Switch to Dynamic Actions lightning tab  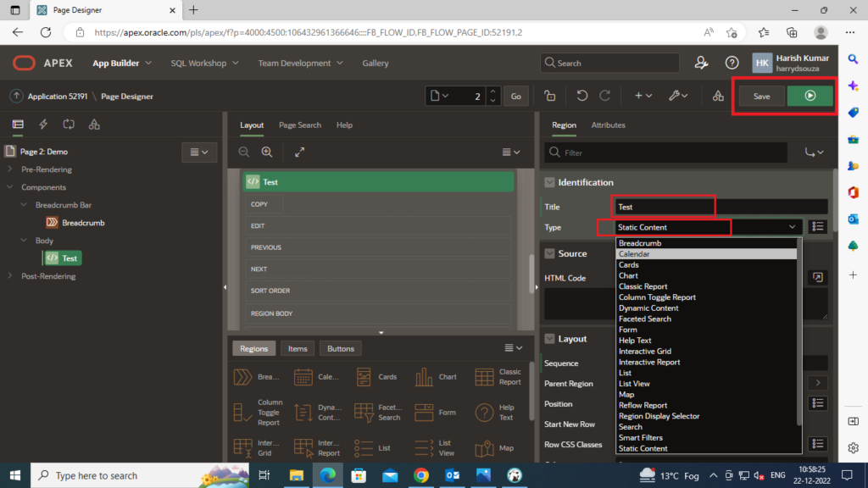coord(43,125)
